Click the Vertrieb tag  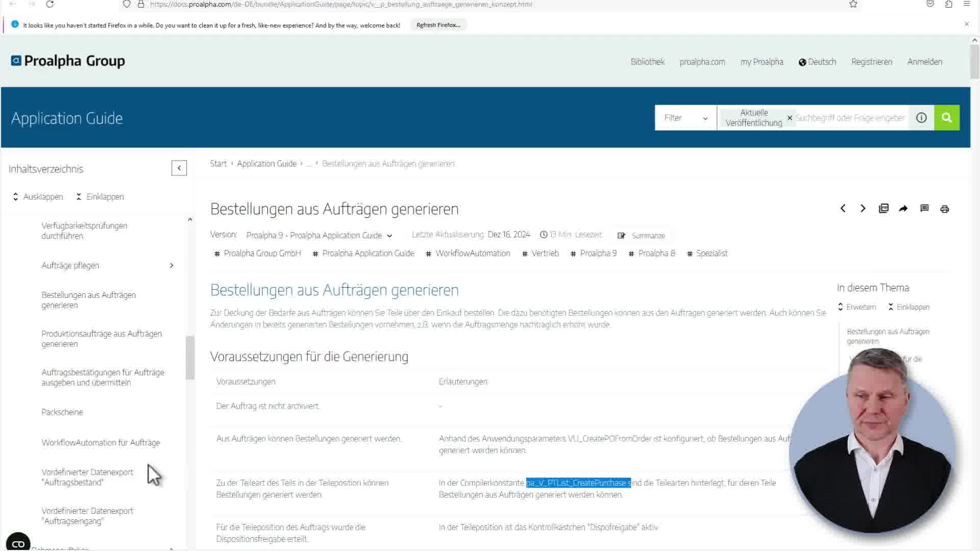[x=540, y=254]
